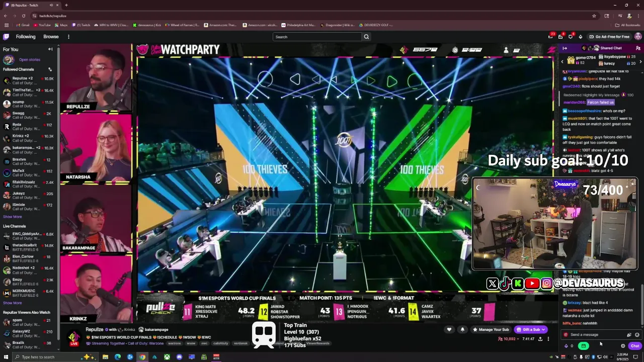
Task: Open the user avatar menu
Action: [x=638, y=37]
